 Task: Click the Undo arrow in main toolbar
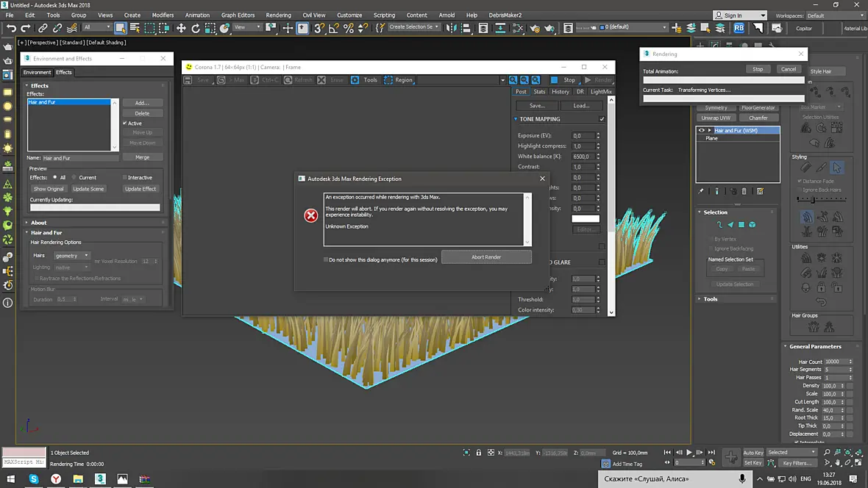coord(11,28)
